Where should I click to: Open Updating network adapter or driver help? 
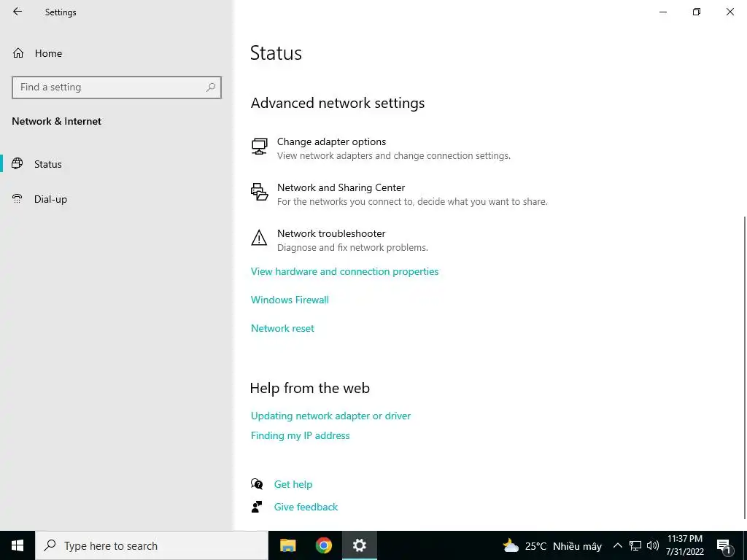(330, 416)
